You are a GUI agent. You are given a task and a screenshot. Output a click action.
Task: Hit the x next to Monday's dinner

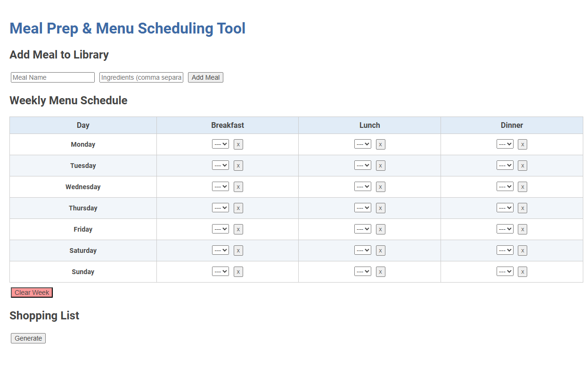(522, 144)
